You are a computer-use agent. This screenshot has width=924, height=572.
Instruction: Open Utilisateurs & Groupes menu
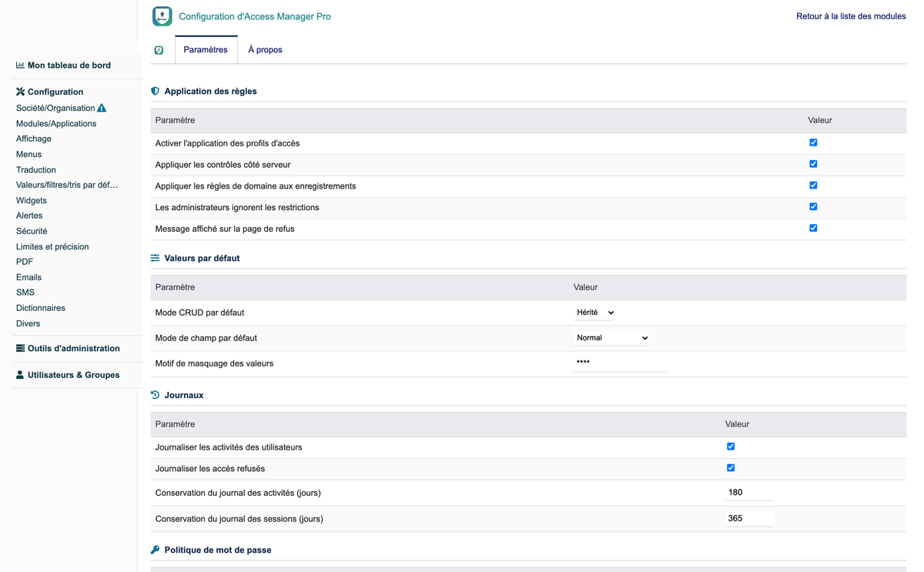(x=74, y=375)
